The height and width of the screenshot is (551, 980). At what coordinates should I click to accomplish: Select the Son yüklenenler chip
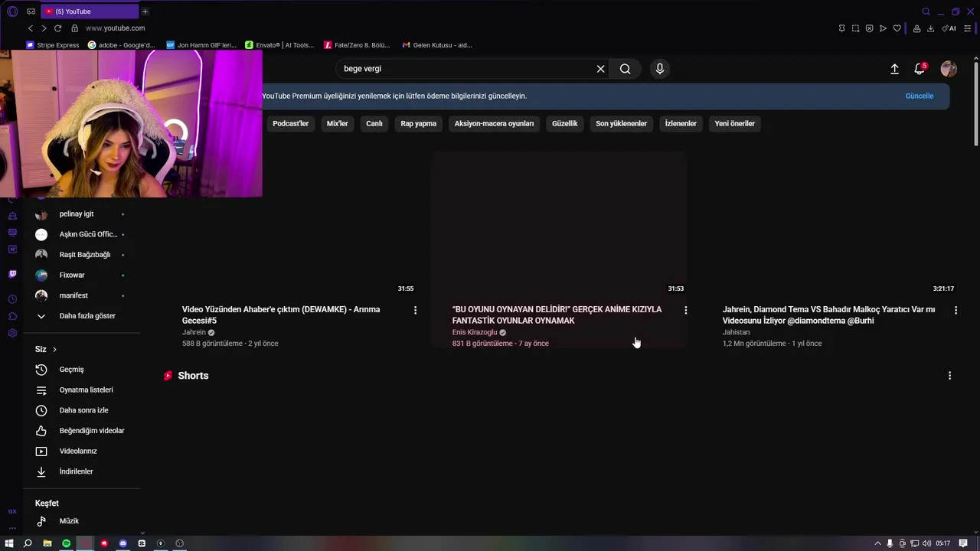pos(621,123)
